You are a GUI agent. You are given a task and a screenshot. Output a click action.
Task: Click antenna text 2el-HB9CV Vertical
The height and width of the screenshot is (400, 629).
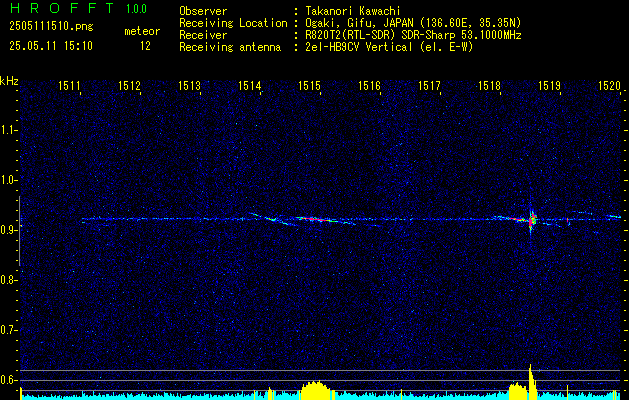pos(359,47)
